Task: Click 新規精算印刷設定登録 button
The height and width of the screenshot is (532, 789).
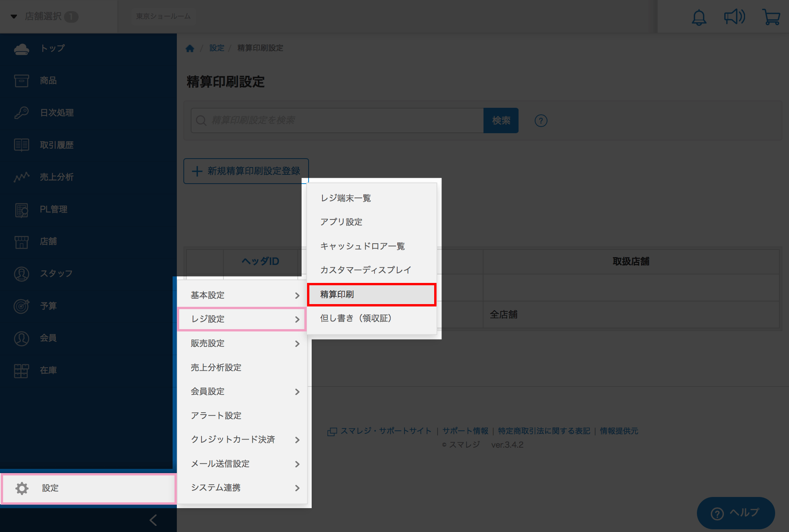Action: click(246, 171)
